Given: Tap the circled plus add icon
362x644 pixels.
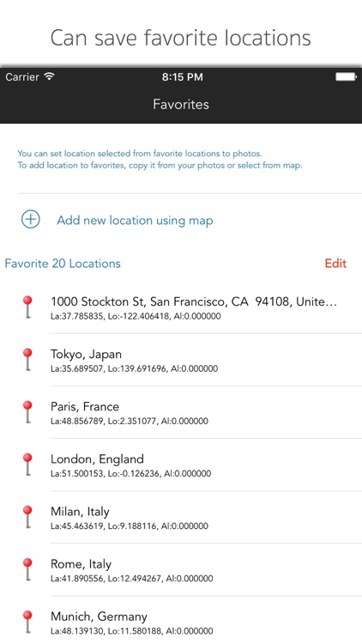Looking at the screenshot, I should point(31,219).
